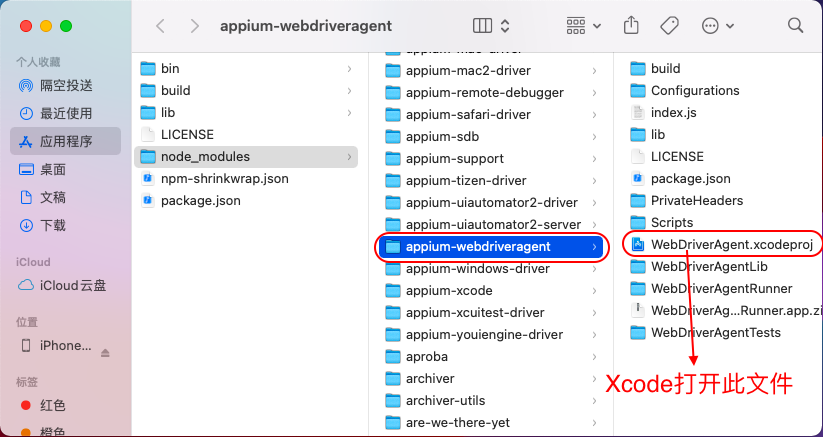This screenshot has width=823, height=437.
Task: Select the are-we-there-yet folder
Action: click(x=491, y=423)
